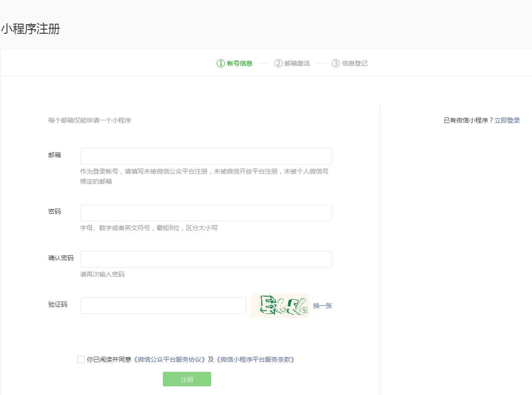Select step 2 邮箱激活
Viewport: 532px width, 395px height.
tap(292, 63)
